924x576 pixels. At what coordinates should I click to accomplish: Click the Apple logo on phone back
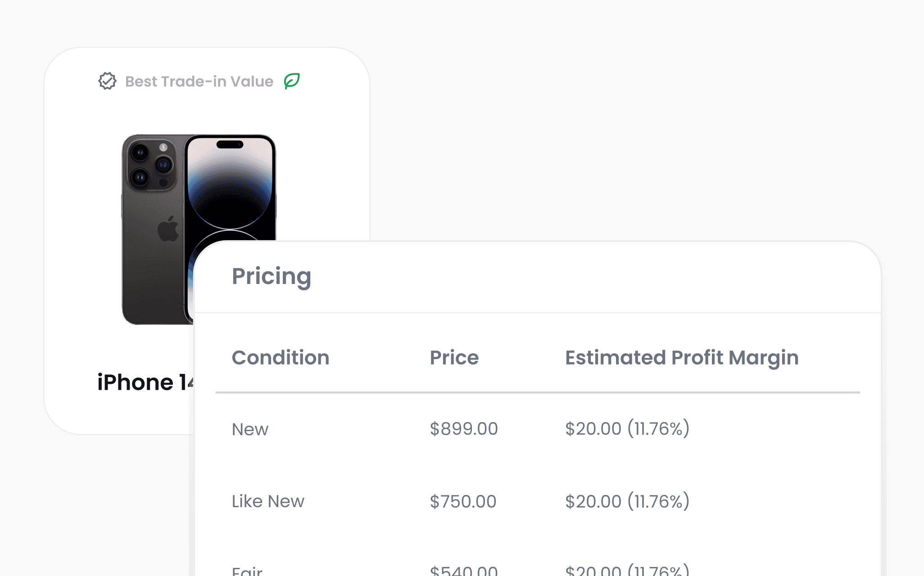[168, 229]
